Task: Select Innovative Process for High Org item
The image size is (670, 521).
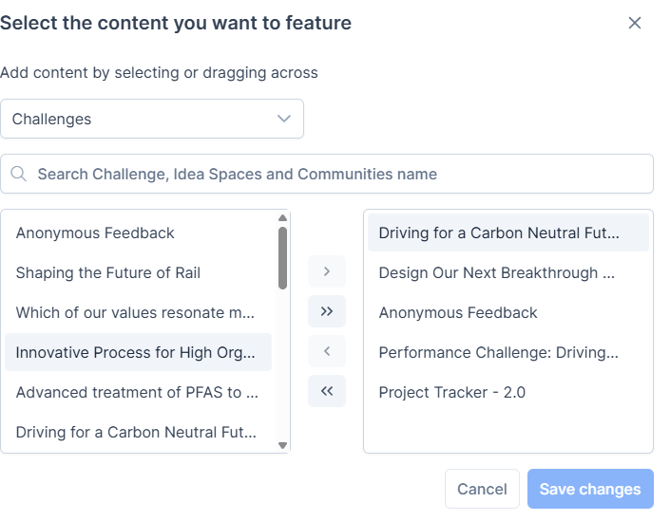Action: [138, 352]
